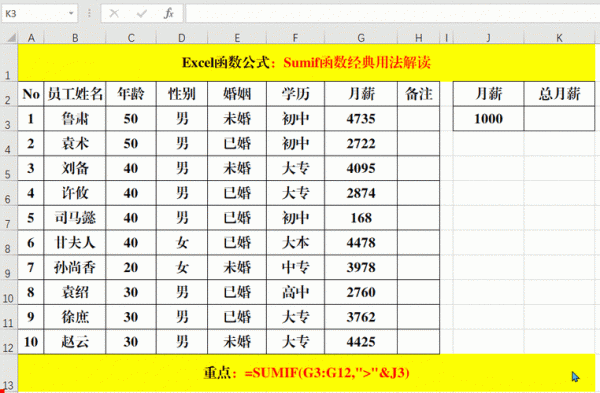The width and height of the screenshot is (600, 393).
Task: Select column B header
Action: pyautogui.click(x=75, y=38)
